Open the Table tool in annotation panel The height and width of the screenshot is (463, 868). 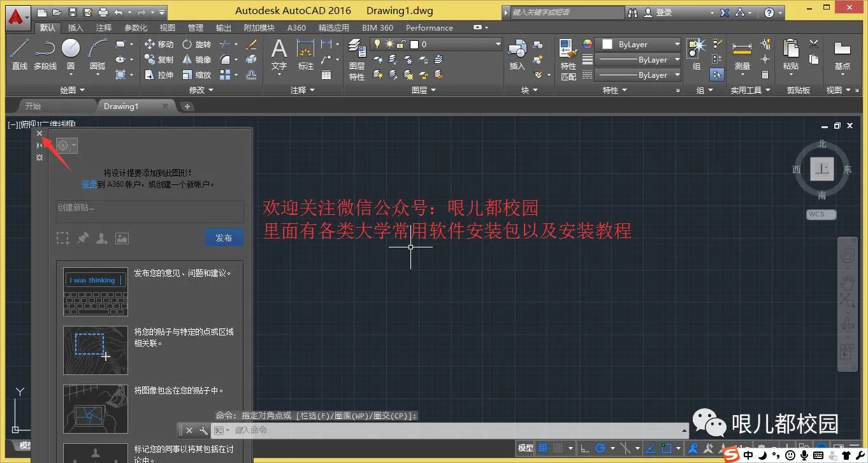326,75
